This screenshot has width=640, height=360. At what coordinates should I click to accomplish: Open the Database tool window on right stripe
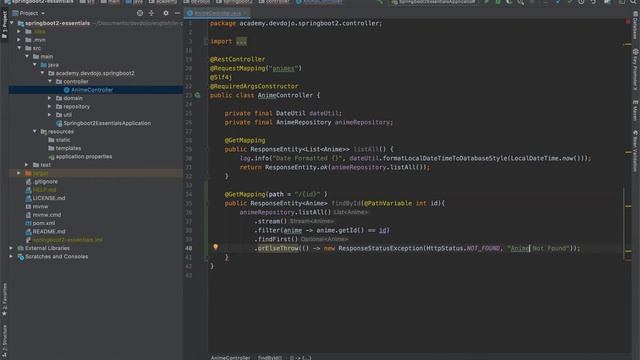point(636,25)
